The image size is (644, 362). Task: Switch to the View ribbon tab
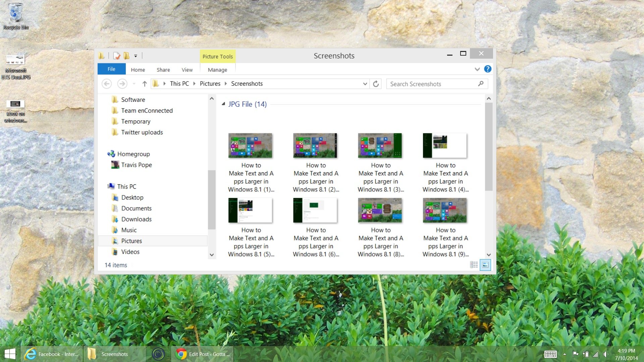pyautogui.click(x=187, y=70)
